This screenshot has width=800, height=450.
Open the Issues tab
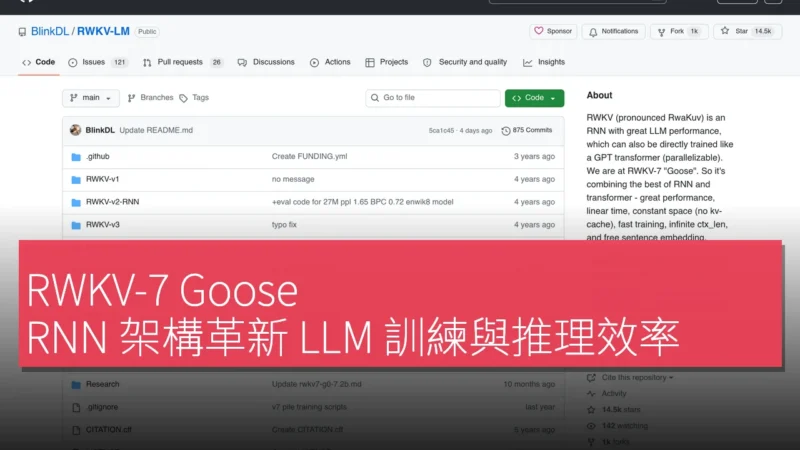97,62
